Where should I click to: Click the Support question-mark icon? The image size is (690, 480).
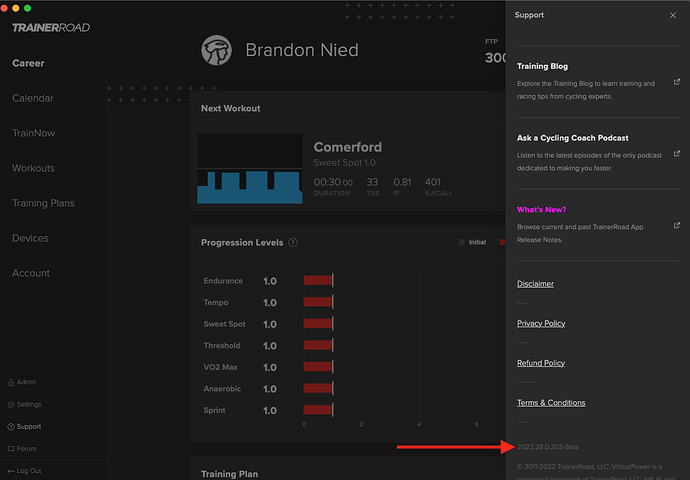[11, 427]
